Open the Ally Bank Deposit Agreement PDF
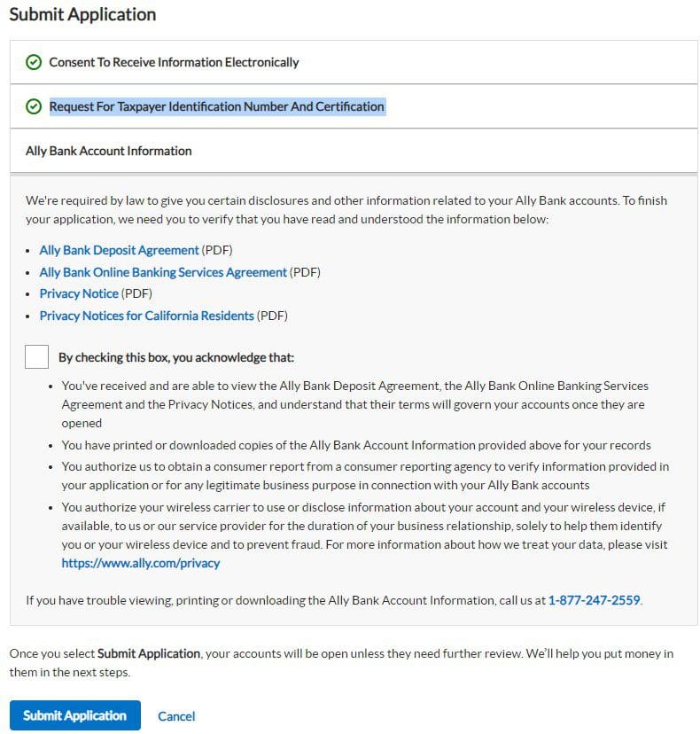The height and width of the screenshot is (734, 700). [119, 250]
